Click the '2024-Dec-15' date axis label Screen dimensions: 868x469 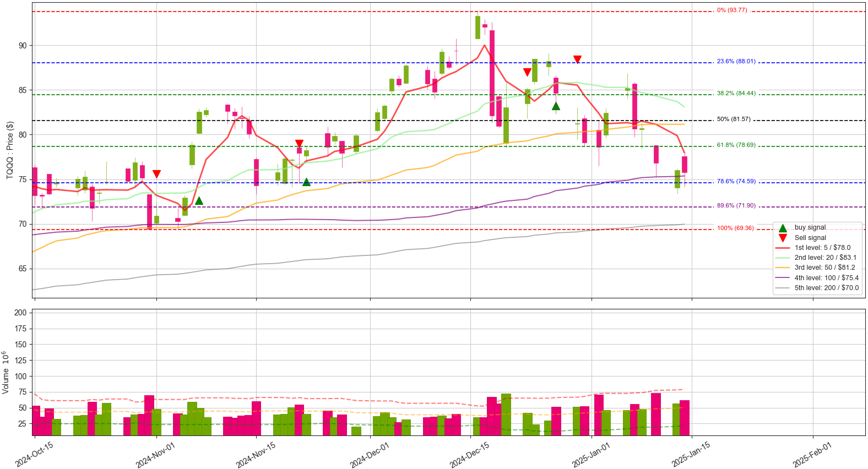[469, 454]
